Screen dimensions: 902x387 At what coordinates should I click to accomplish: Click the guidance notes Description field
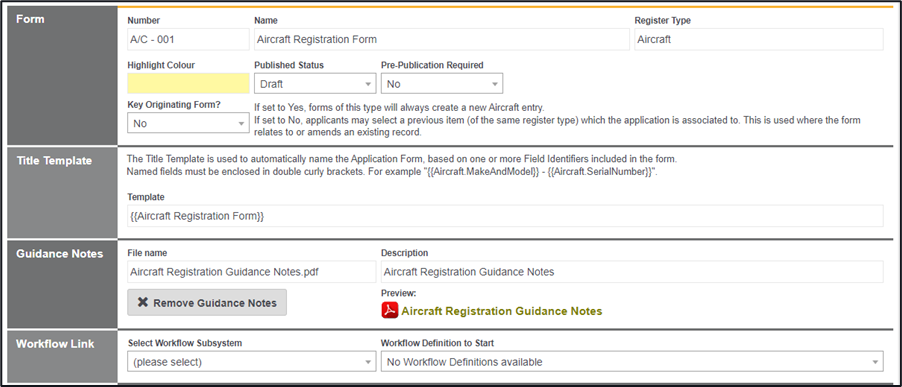tap(632, 272)
